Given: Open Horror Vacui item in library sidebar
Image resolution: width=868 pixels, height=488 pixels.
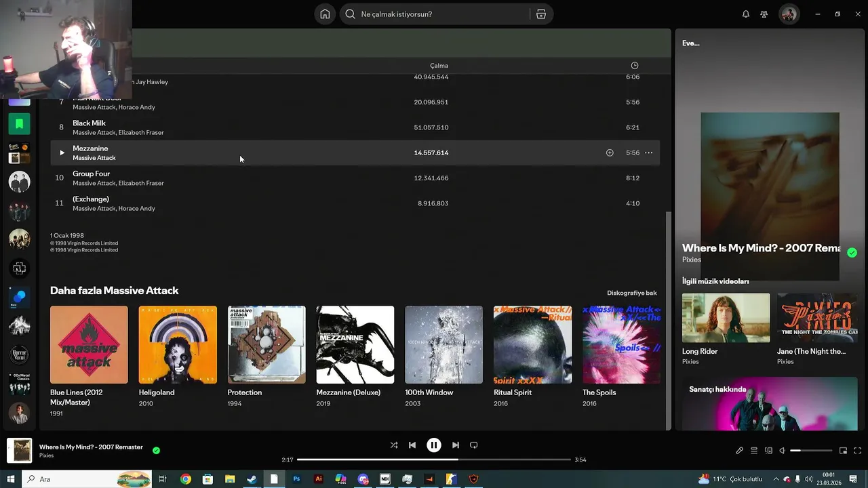Looking at the screenshot, I should click(x=19, y=354).
